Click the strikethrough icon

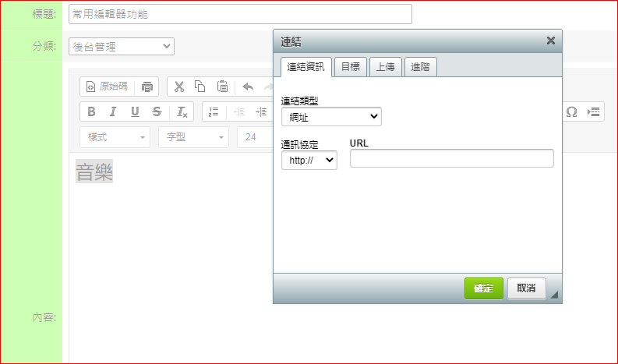pos(157,111)
